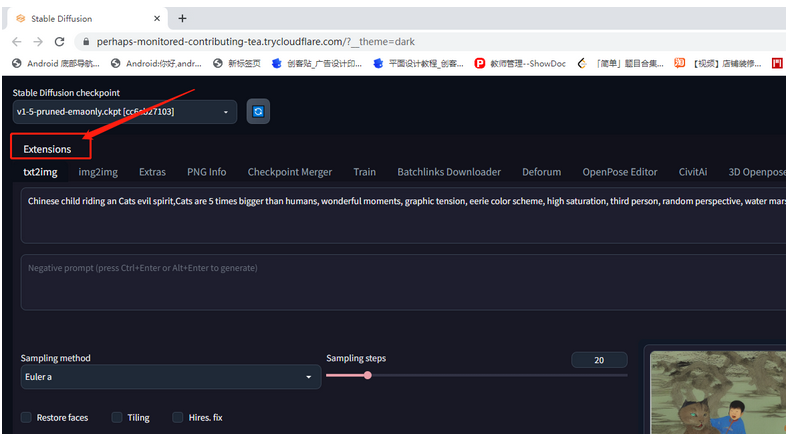Open the OpenPose Editor tab

[620, 172]
